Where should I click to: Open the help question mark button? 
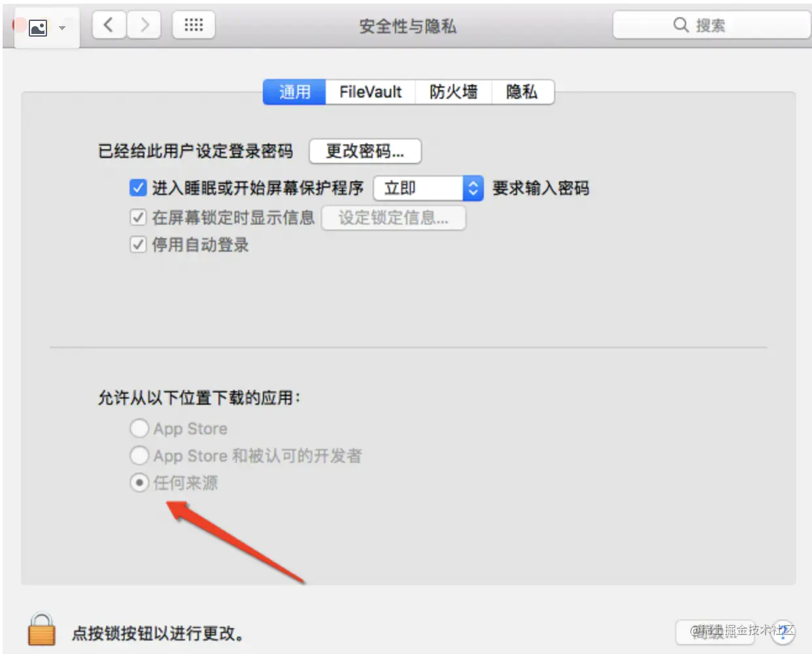(x=783, y=632)
